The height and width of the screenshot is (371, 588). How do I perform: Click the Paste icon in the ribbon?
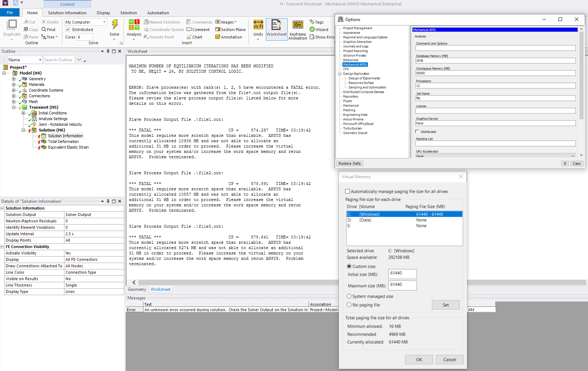click(x=26, y=37)
